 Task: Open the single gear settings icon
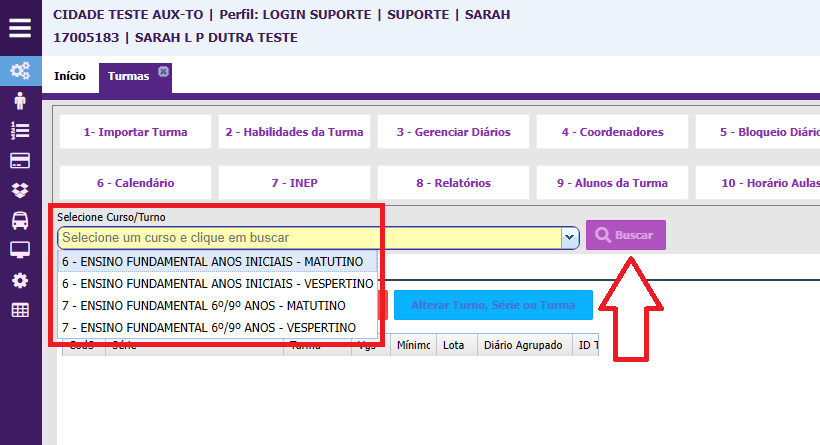pos(20,280)
